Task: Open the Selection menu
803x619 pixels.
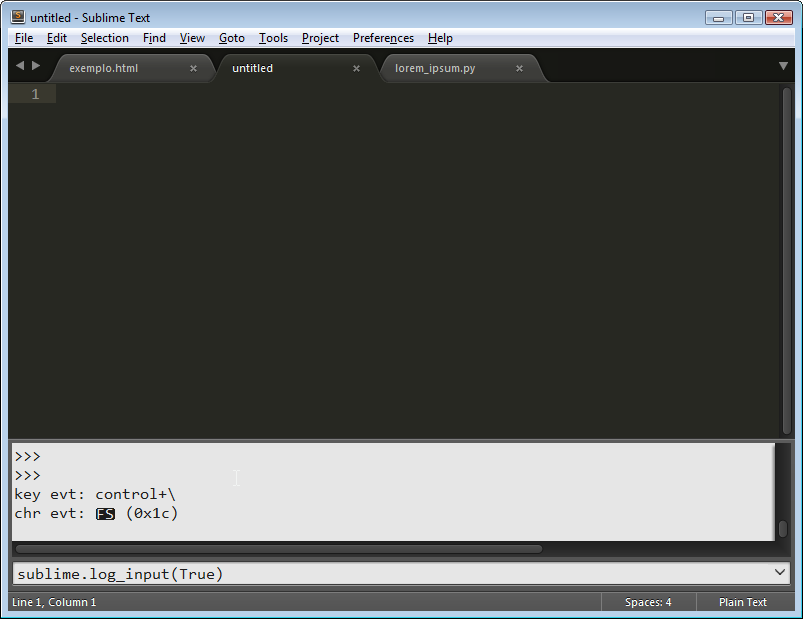Action: click(x=105, y=38)
